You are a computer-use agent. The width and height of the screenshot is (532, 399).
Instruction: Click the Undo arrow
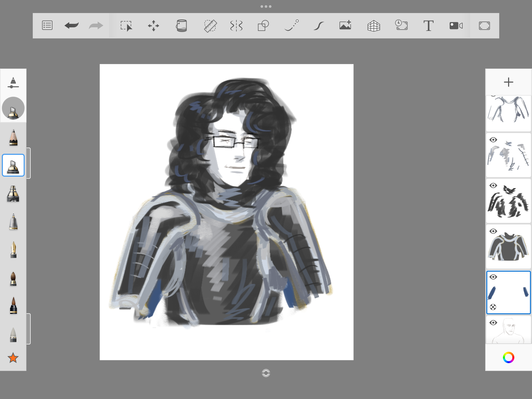click(x=71, y=25)
